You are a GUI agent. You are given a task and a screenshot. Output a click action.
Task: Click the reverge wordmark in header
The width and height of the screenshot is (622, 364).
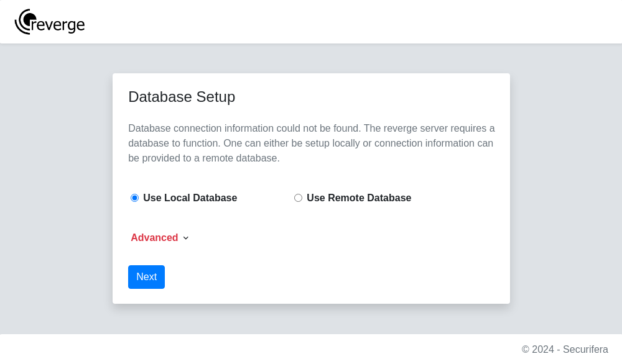click(58, 25)
